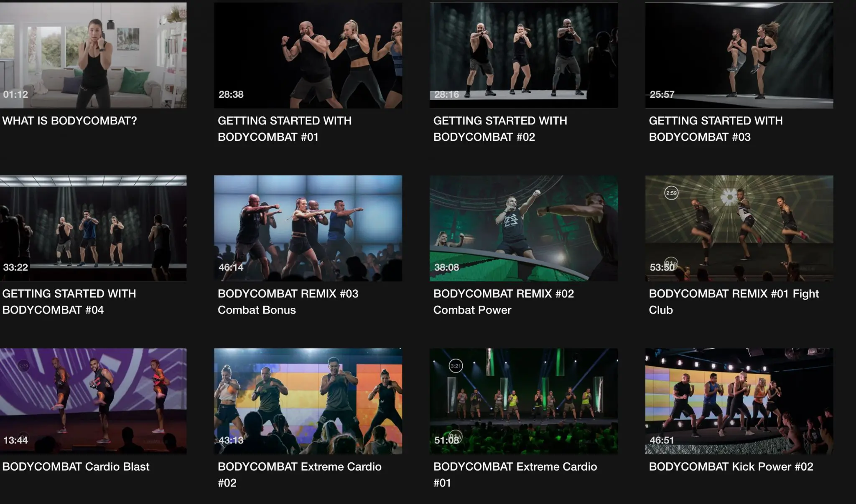This screenshot has height=504, width=856.
Task: Click the BODYCOMBAT REMIX #02 Combat Power title
Action: (x=504, y=301)
